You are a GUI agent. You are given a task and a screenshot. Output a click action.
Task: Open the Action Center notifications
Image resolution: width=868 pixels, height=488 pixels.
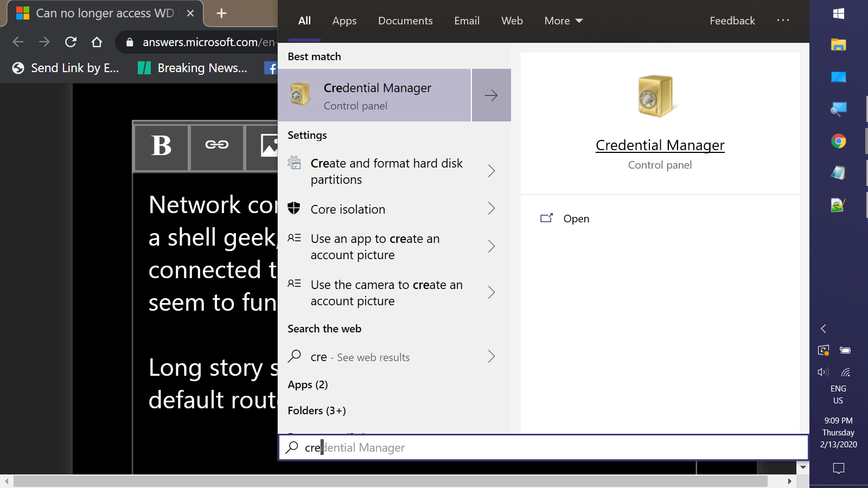pyautogui.click(x=838, y=468)
